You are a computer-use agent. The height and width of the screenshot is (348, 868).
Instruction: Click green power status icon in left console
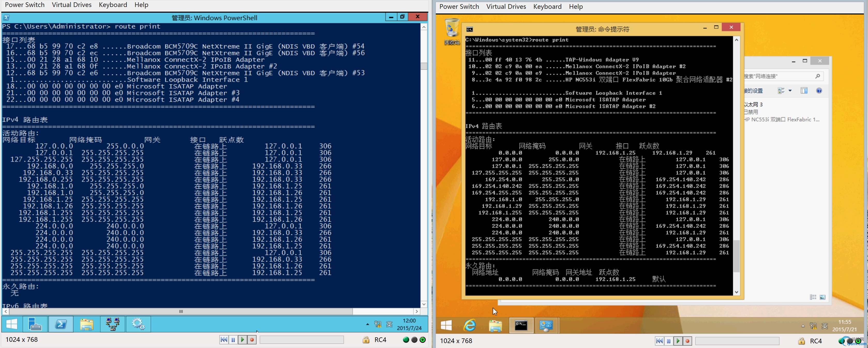pos(423,340)
